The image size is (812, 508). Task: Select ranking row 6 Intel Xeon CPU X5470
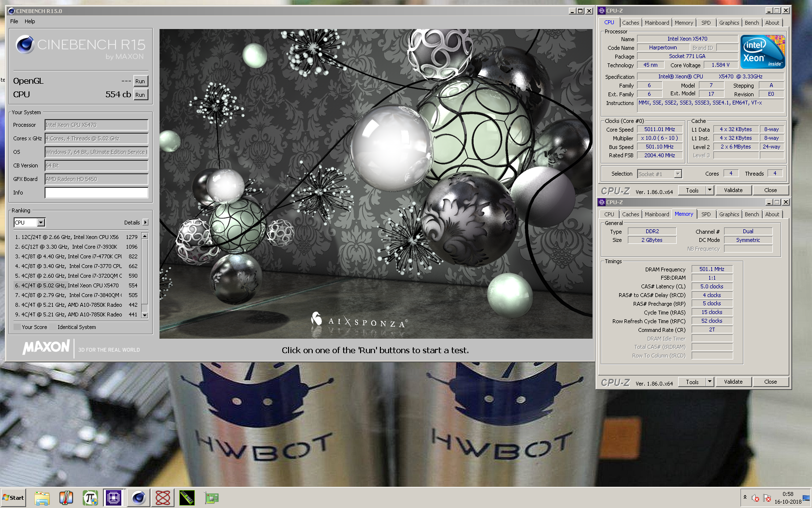76,285
